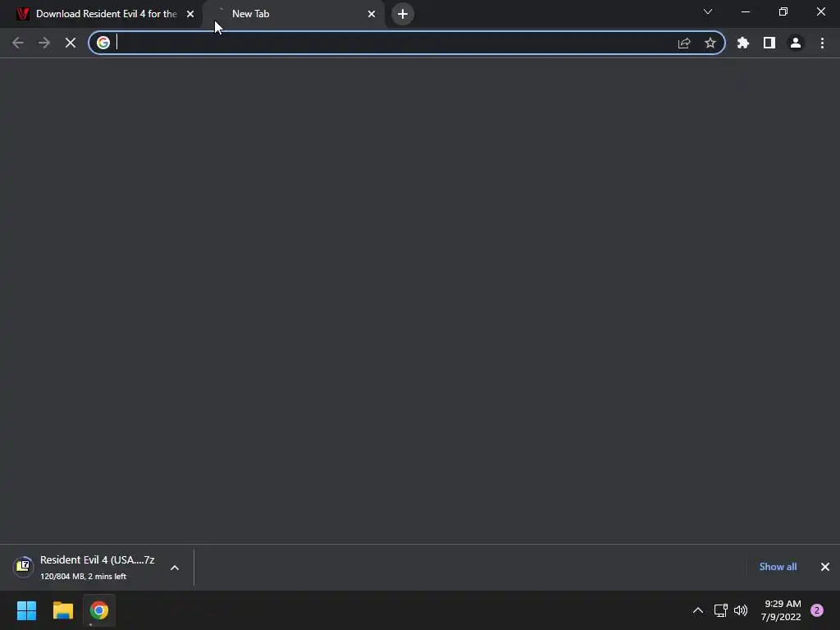
Task: Click Show all downloads
Action: [778, 567]
